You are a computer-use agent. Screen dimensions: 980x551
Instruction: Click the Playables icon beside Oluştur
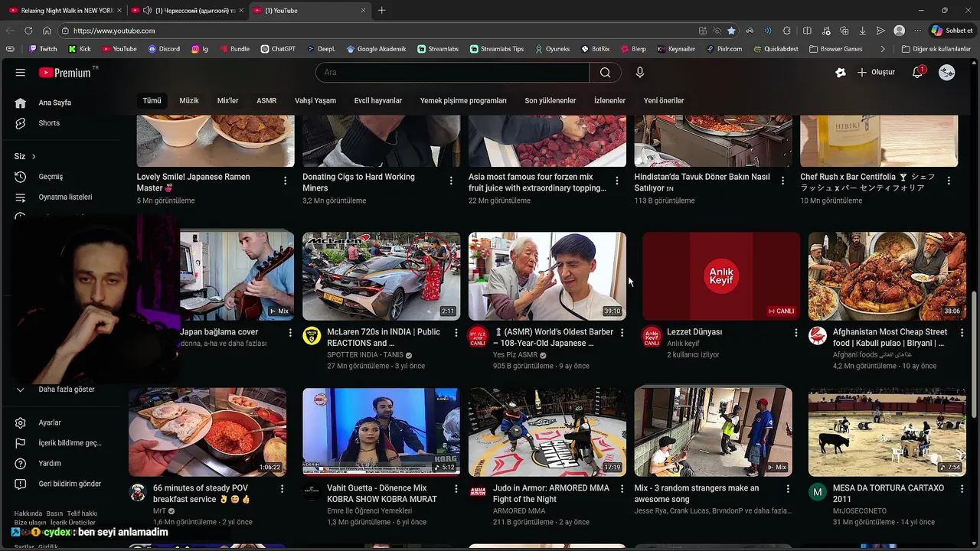click(x=841, y=73)
